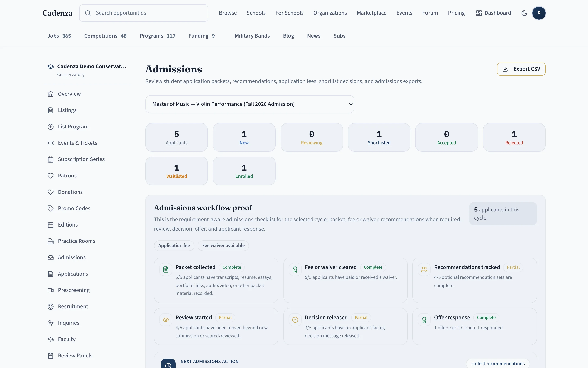Open the Pricing page link
The height and width of the screenshot is (368, 588).
456,13
